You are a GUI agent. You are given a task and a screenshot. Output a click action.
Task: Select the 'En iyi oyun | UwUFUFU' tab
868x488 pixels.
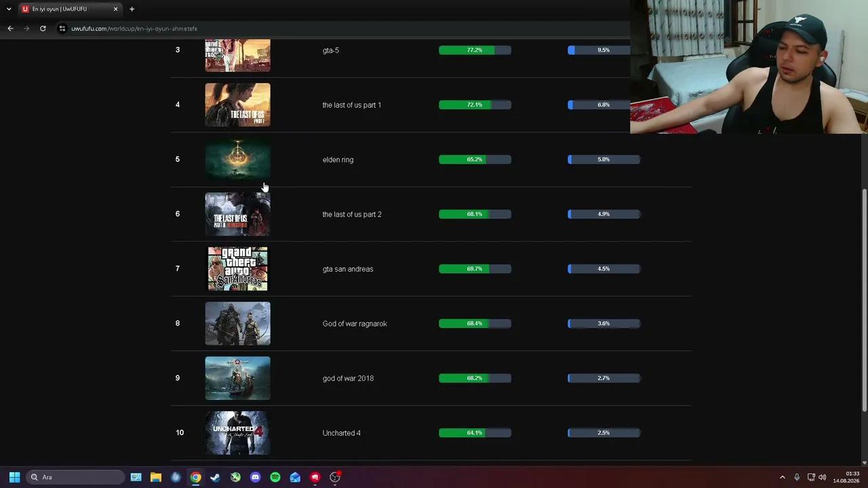pyautogui.click(x=70, y=9)
